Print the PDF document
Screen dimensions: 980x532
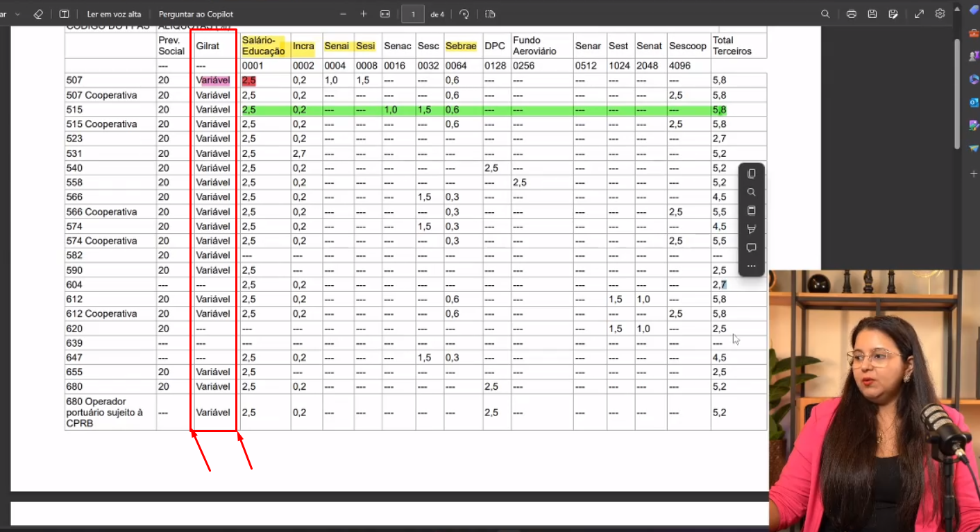[x=852, y=14]
